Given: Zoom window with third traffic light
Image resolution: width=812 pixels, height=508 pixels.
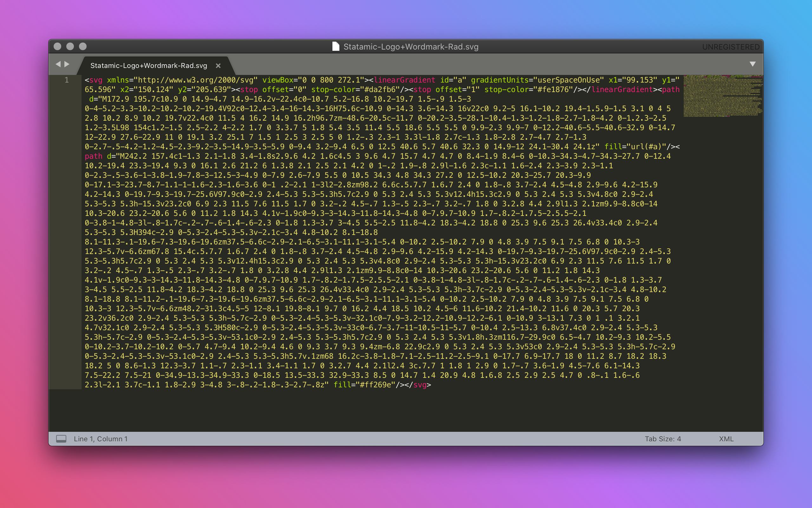Looking at the screenshot, I should (83, 46).
